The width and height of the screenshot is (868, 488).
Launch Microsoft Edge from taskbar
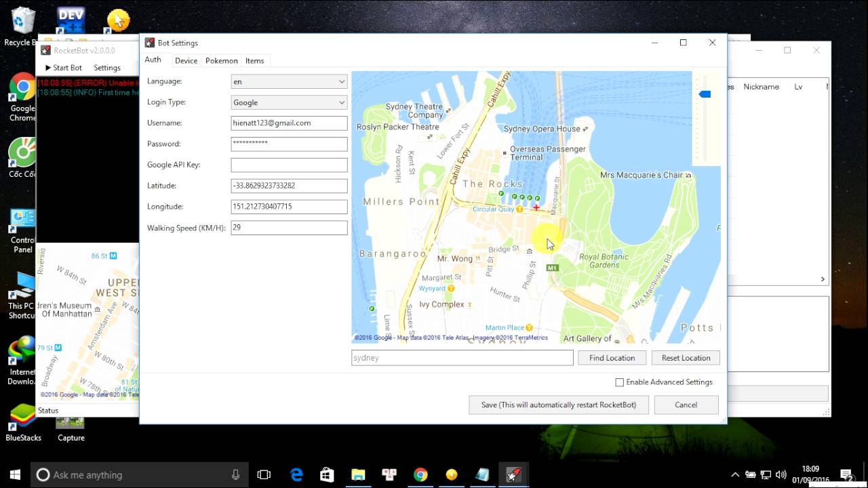click(296, 474)
